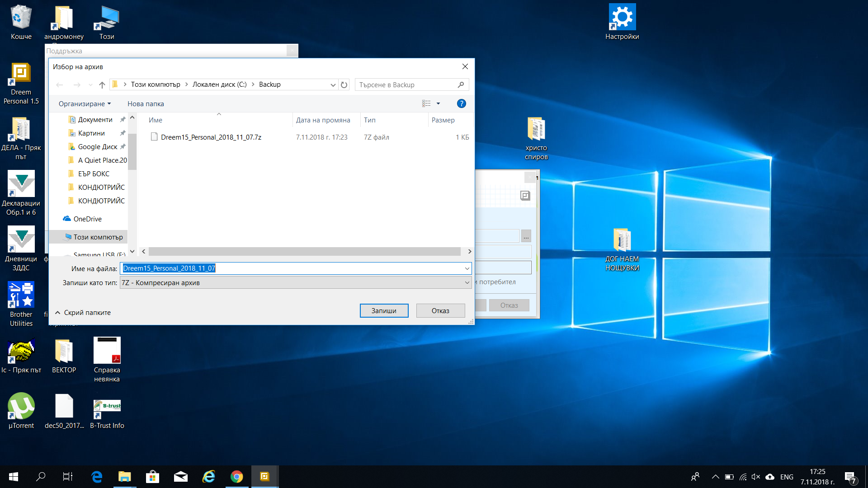The height and width of the screenshot is (488, 868).
Task: Click horizontal scrollbar in file list
Action: click(x=304, y=252)
